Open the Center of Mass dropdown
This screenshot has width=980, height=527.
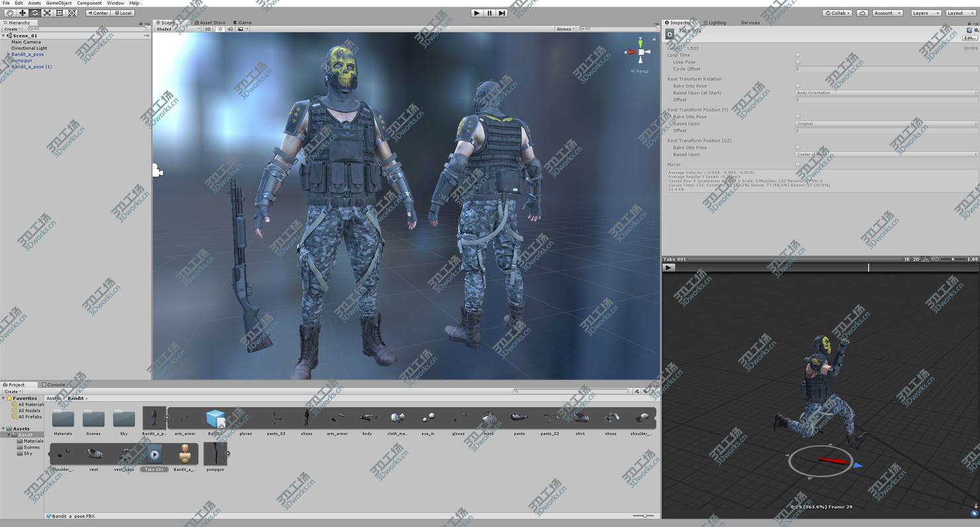click(x=886, y=154)
